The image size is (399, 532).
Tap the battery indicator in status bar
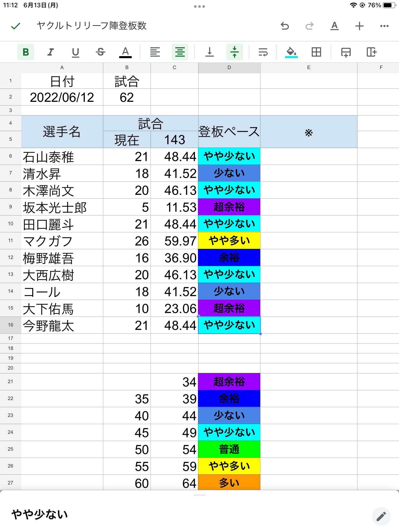[389, 5]
